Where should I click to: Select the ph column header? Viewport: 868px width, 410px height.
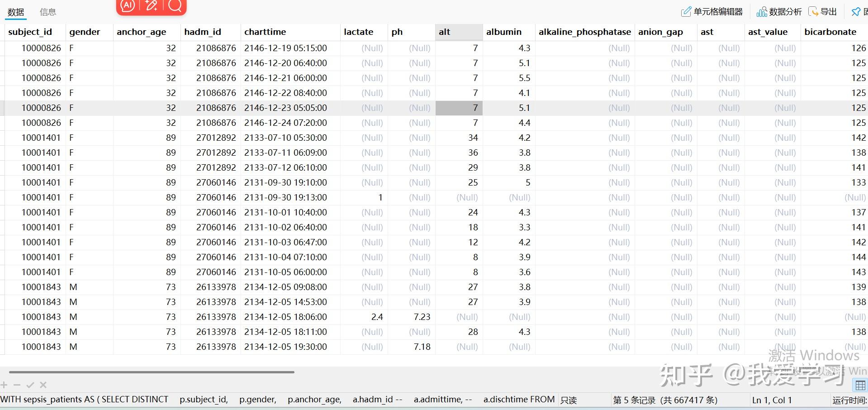(411, 32)
